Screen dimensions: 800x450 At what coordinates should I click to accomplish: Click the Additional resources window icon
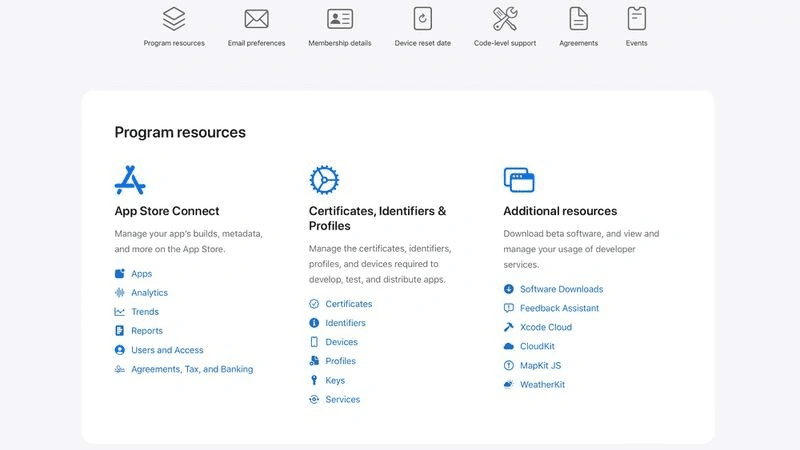519,180
